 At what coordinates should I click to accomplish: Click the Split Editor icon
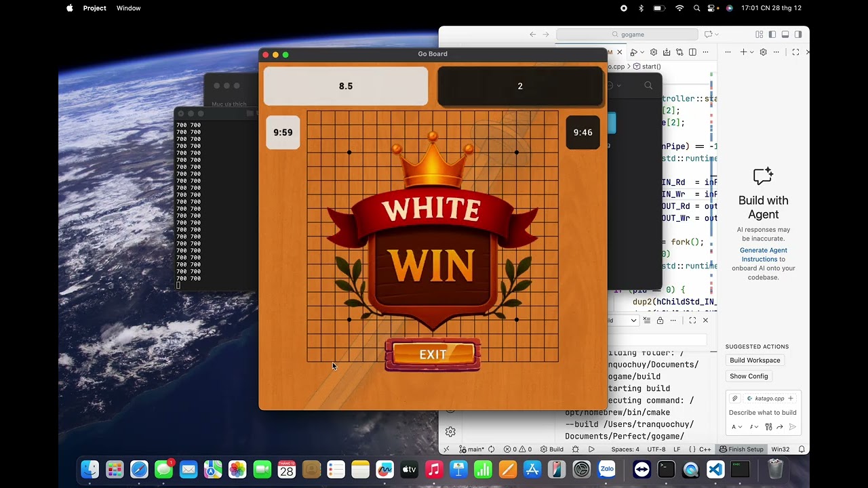(692, 52)
